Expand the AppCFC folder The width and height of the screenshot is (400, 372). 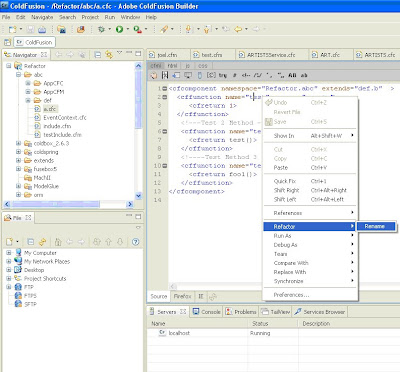coord(28,83)
